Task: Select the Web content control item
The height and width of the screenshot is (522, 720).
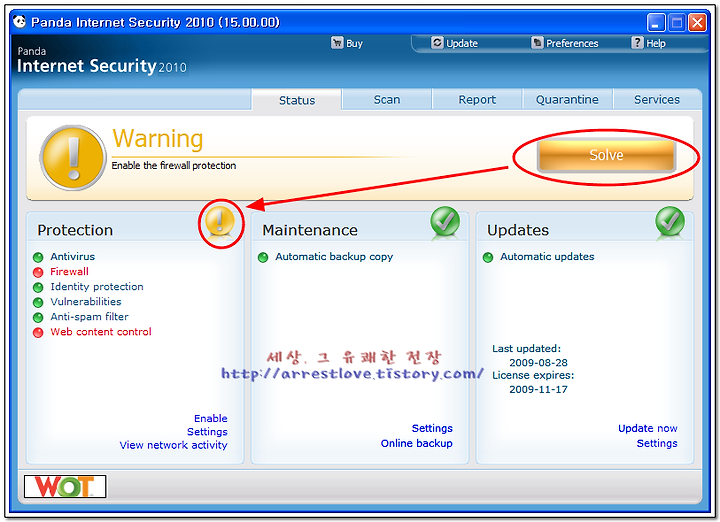Action: [101, 331]
